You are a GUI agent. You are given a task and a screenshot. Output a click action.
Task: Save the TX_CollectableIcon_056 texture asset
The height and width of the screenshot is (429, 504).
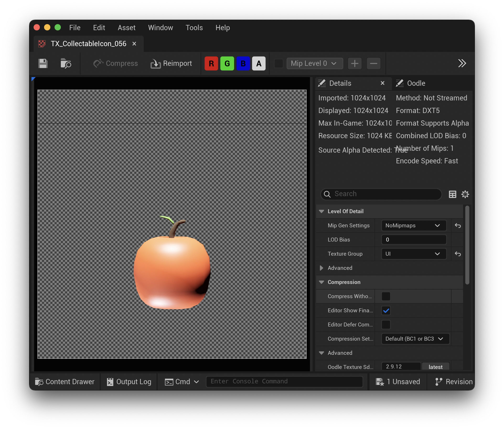43,63
